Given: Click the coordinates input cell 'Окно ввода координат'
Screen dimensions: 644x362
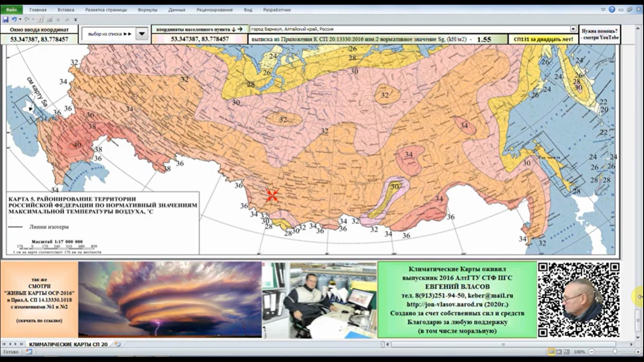Looking at the screenshot, I should (39, 40).
